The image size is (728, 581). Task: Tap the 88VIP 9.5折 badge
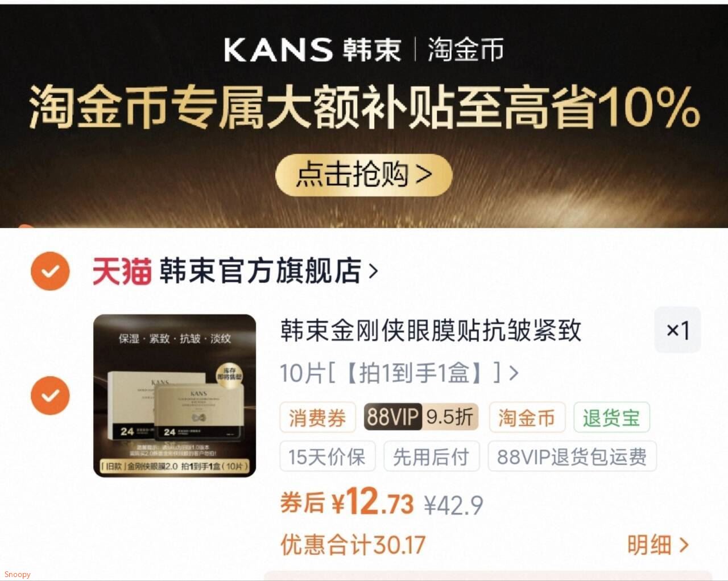421,417
